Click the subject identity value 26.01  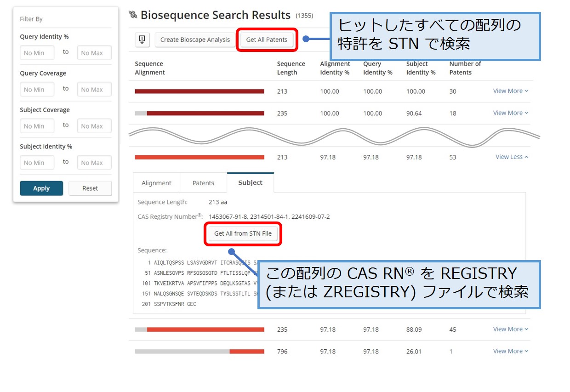point(414,352)
